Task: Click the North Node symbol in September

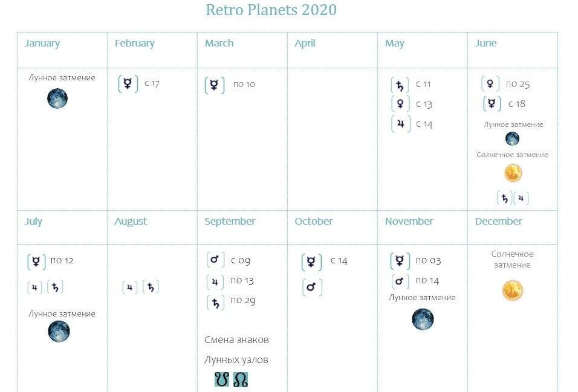Action: [x=241, y=379]
